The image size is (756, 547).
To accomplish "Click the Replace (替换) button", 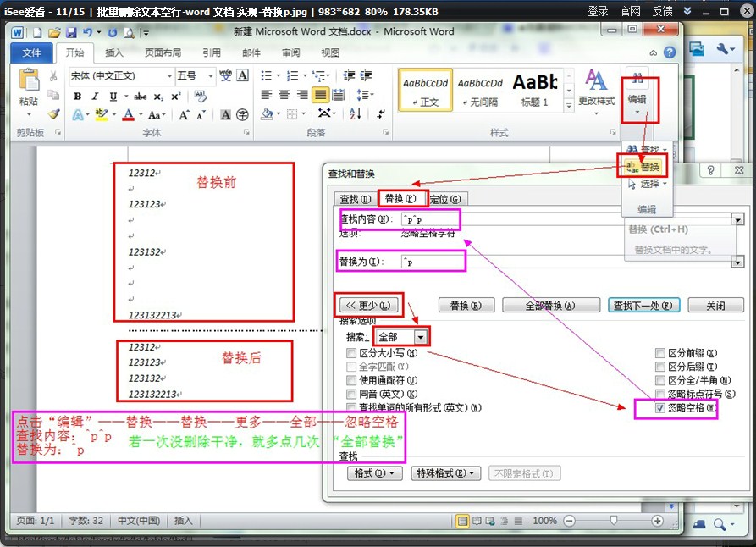I will click(x=466, y=306).
